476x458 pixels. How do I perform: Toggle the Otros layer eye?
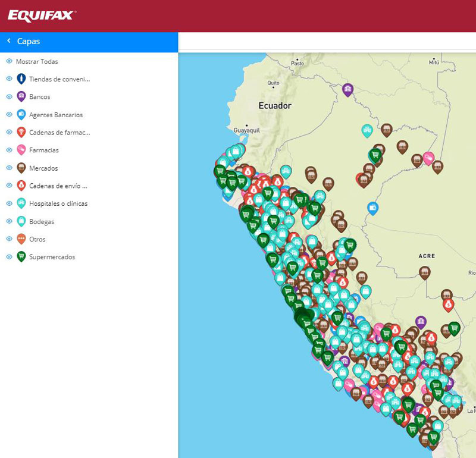click(x=10, y=239)
